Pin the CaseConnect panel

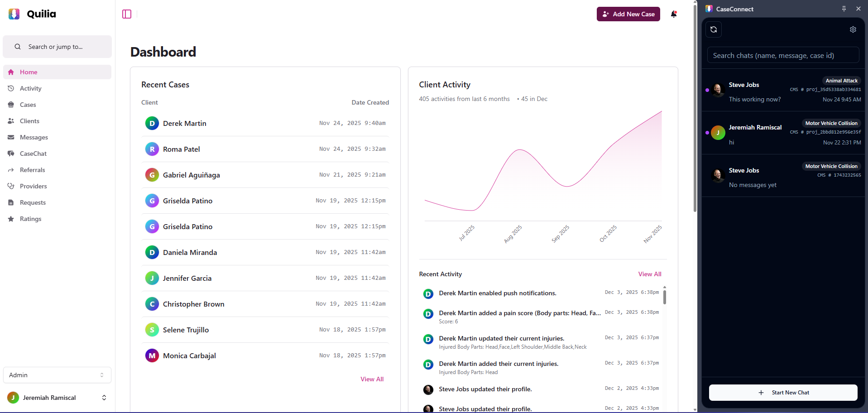pos(844,8)
